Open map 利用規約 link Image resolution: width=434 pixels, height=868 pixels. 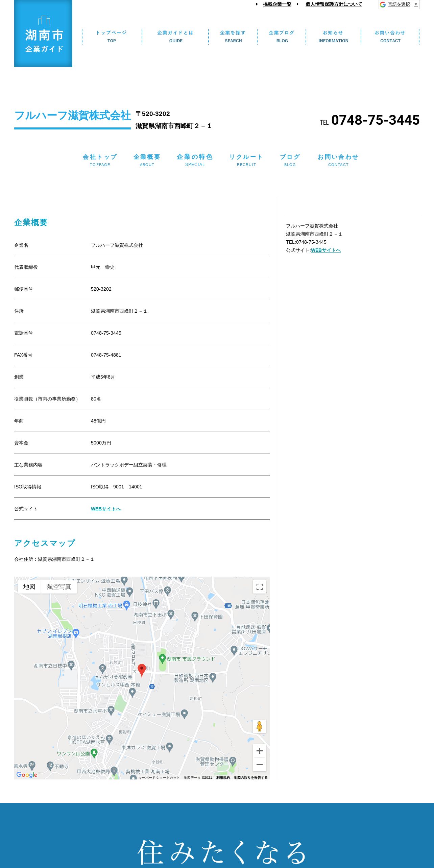coord(223,778)
